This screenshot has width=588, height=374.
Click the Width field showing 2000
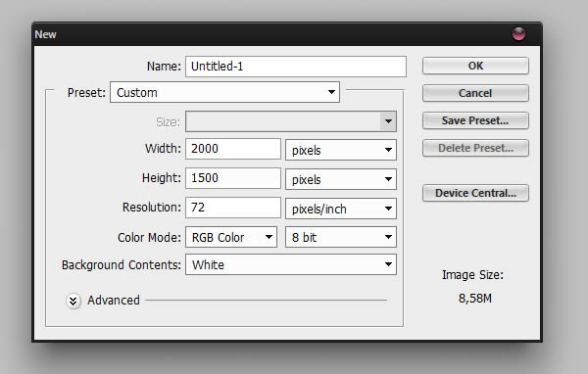point(233,149)
